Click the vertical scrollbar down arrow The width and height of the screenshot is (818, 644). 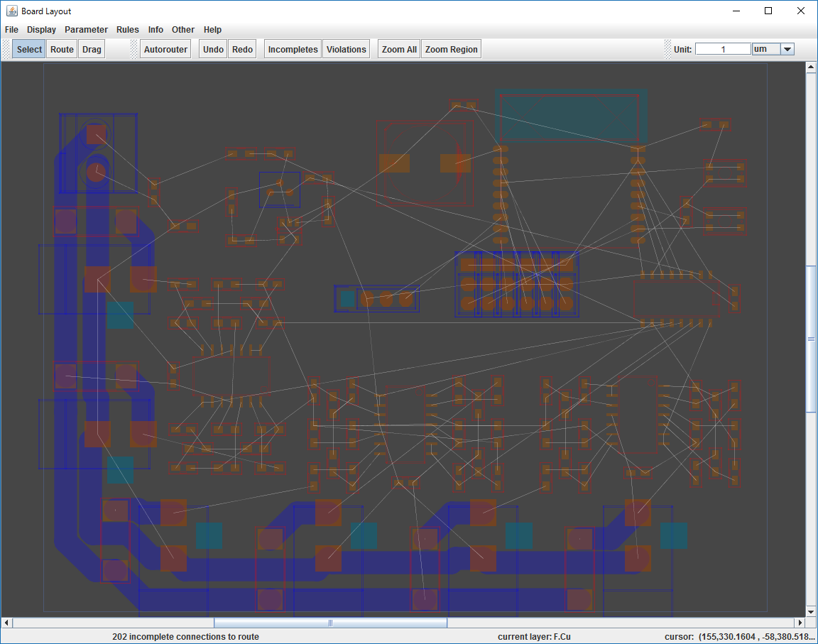pos(811,611)
